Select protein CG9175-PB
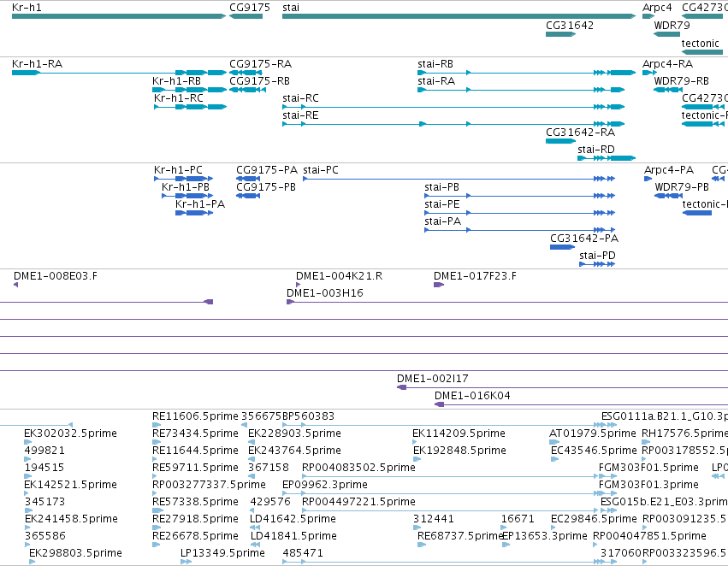This screenshot has width=728, height=566. (248, 196)
